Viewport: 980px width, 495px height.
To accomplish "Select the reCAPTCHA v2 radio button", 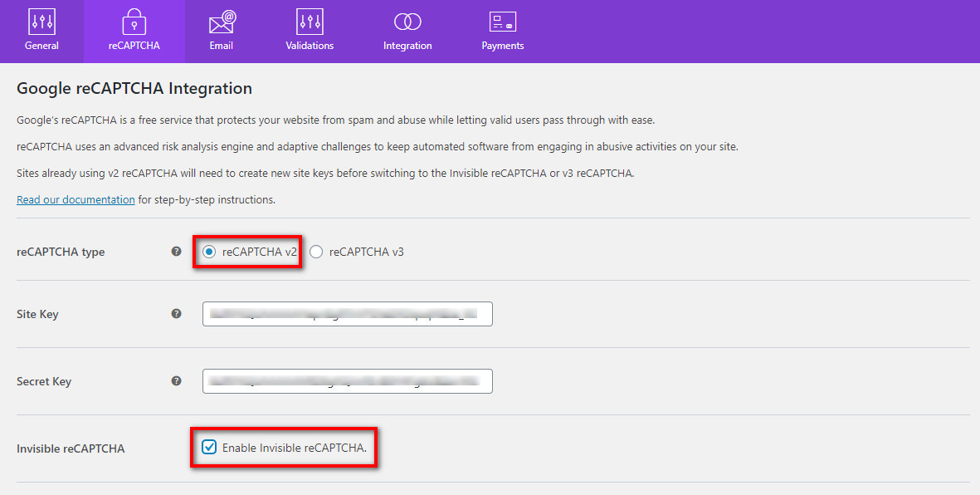I will point(209,252).
